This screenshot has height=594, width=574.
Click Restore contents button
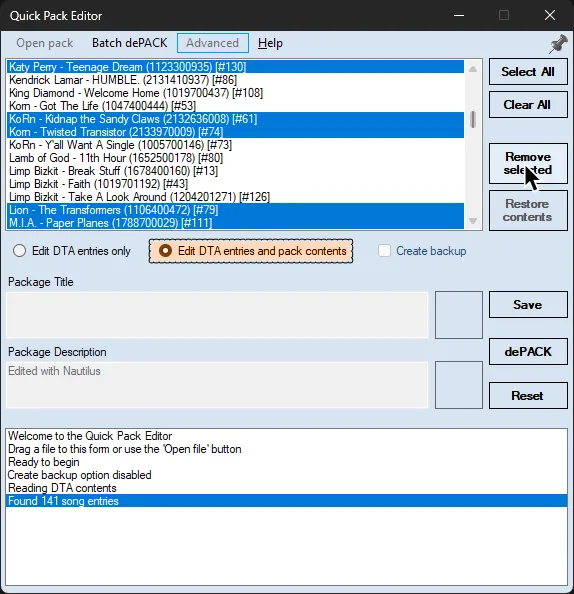click(x=528, y=210)
